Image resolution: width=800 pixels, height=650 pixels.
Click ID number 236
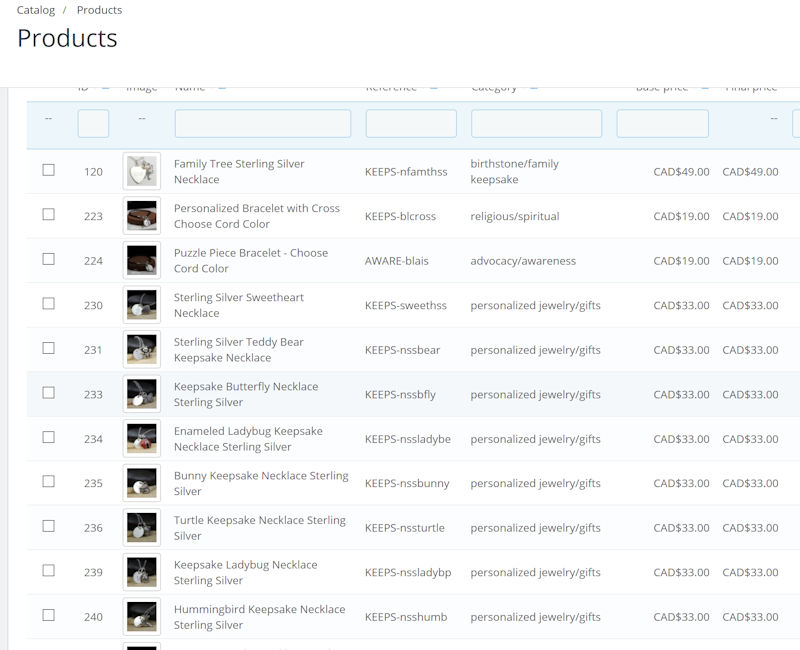coord(93,528)
